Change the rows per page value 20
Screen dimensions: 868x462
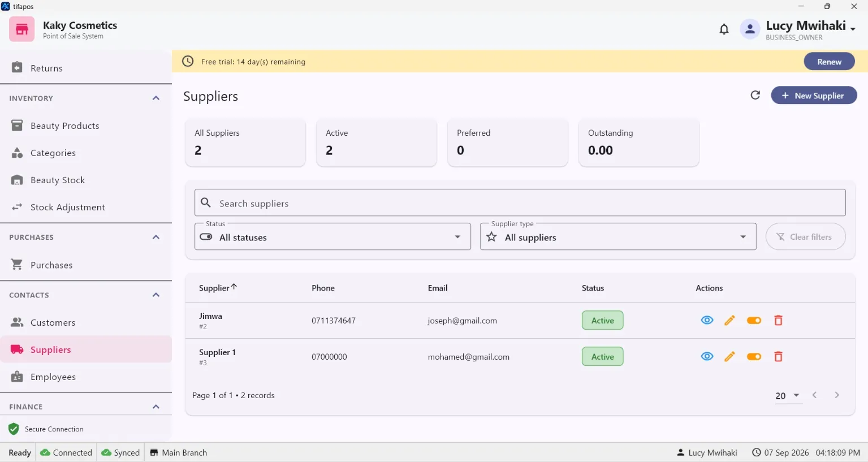click(788, 396)
